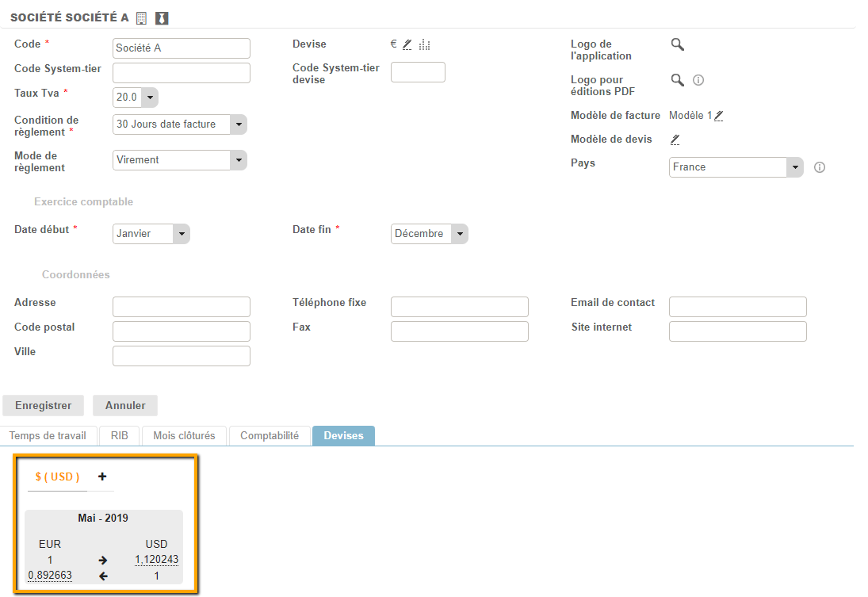This screenshot has height=597, width=868.
Task: Expand the Condition de règlement dropdown
Action: (238, 124)
